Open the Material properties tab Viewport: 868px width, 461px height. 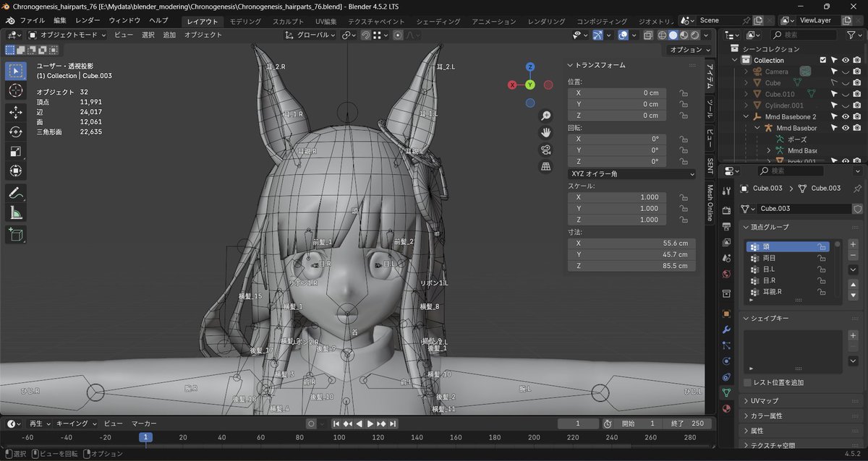(x=726, y=408)
